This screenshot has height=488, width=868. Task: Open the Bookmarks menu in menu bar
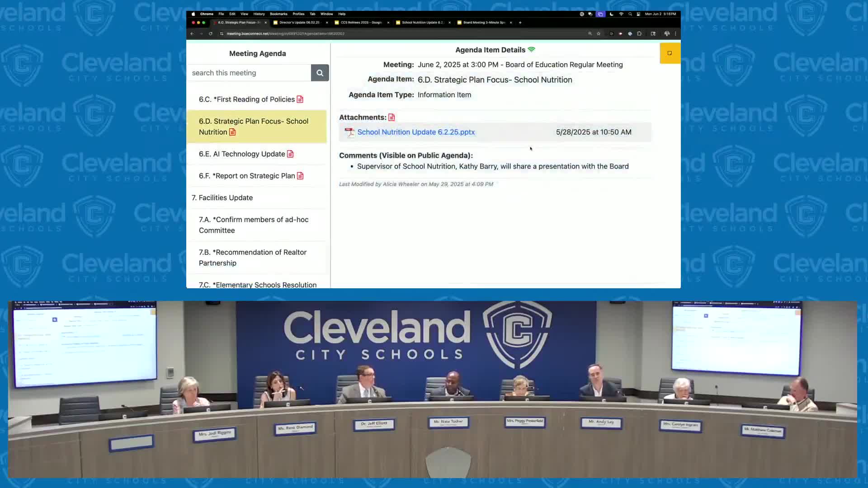point(278,14)
